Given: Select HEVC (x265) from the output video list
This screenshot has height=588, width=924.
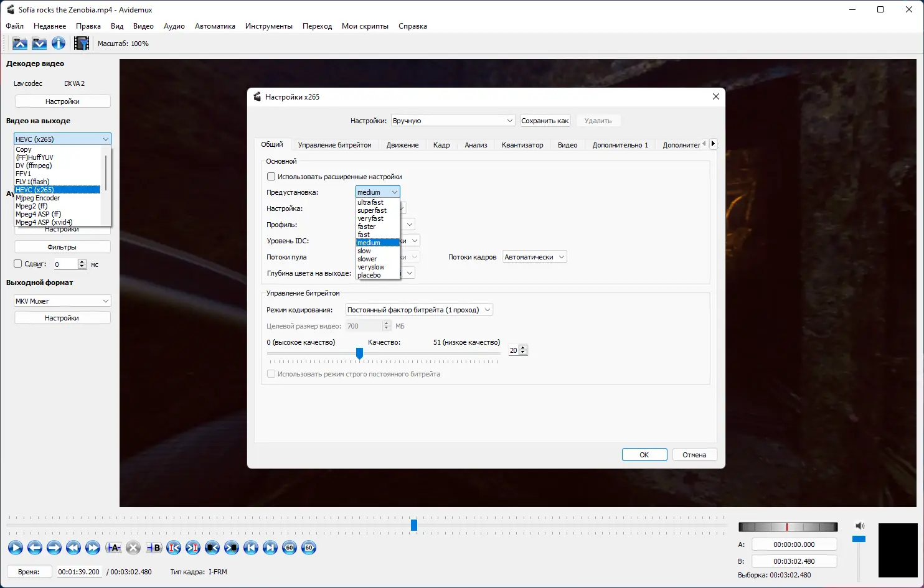Looking at the screenshot, I should [x=58, y=189].
